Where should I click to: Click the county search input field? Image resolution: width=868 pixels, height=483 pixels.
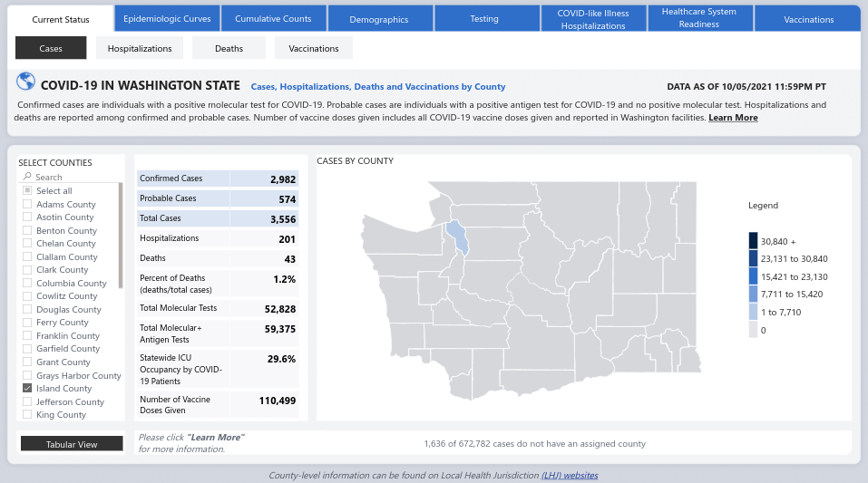[x=73, y=178]
